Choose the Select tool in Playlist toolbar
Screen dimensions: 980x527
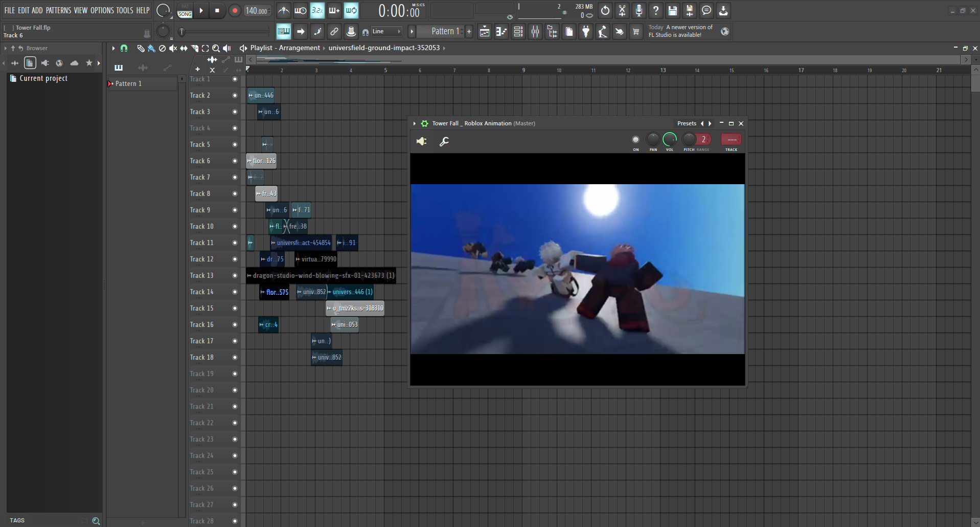205,48
